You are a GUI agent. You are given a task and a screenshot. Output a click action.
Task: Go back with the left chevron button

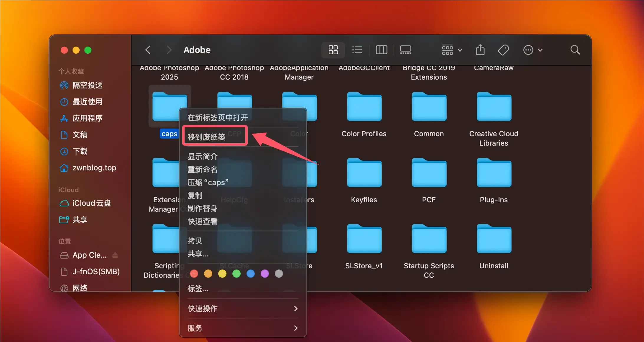[x=148, y=50]
